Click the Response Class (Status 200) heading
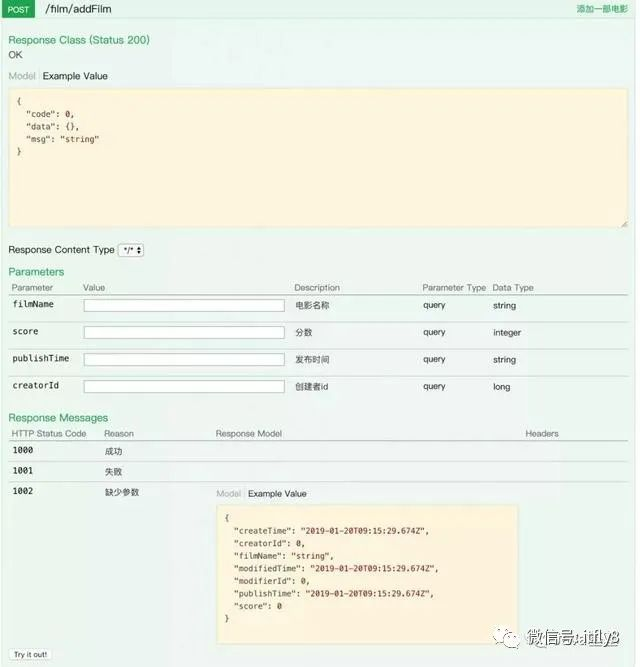The image size is (640, 667). [x=79, y=40]
